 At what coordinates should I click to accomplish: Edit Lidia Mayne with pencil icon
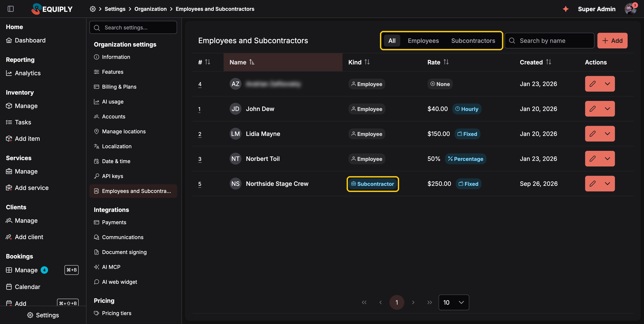pyautogui.click(x=593, y=134)
